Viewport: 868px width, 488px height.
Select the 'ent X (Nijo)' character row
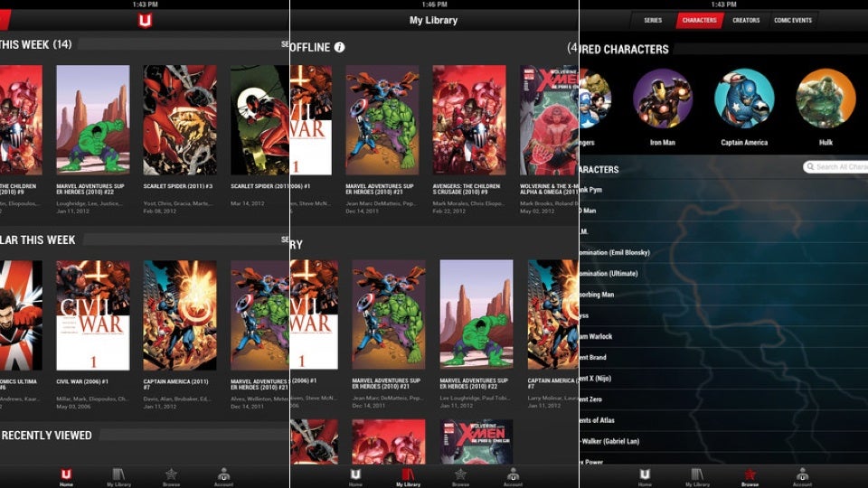click(x=723, y=379)
